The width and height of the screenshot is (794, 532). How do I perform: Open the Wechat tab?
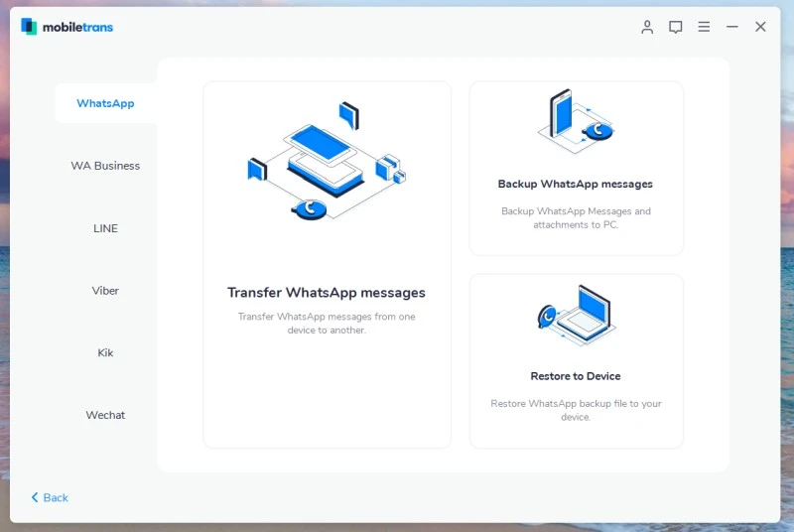(x=105, y=415)
